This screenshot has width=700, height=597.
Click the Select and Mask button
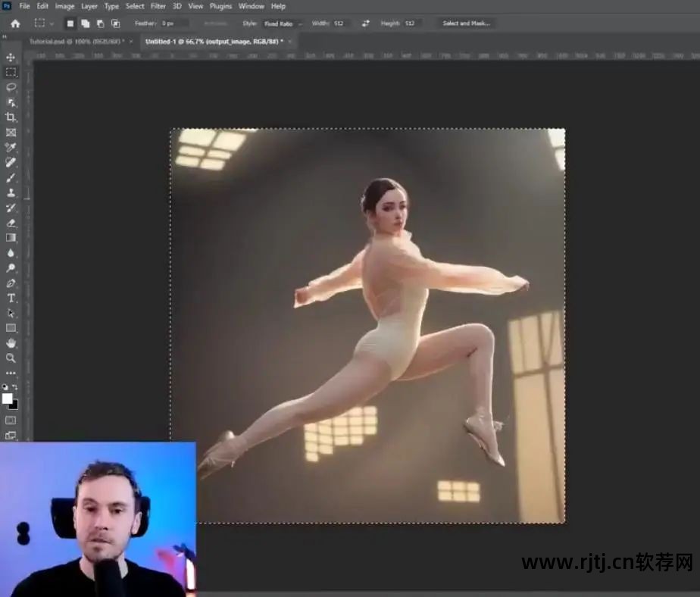466,23
